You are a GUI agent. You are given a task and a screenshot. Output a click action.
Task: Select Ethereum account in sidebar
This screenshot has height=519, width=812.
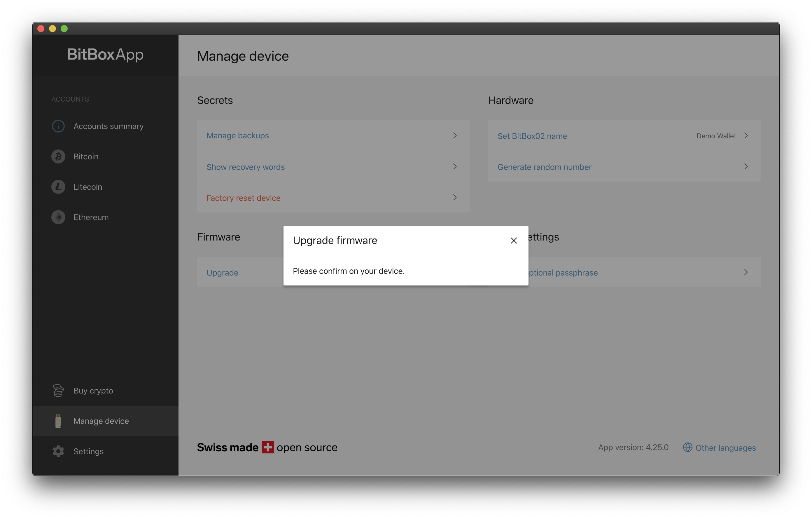tap(106, 217)
